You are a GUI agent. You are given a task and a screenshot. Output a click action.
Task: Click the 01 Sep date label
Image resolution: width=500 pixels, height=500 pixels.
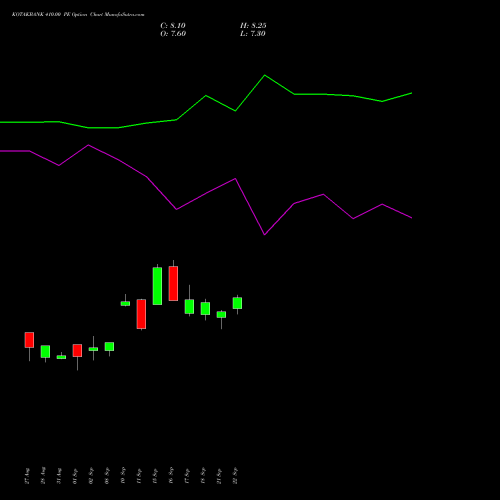click(x=75, y=476)
